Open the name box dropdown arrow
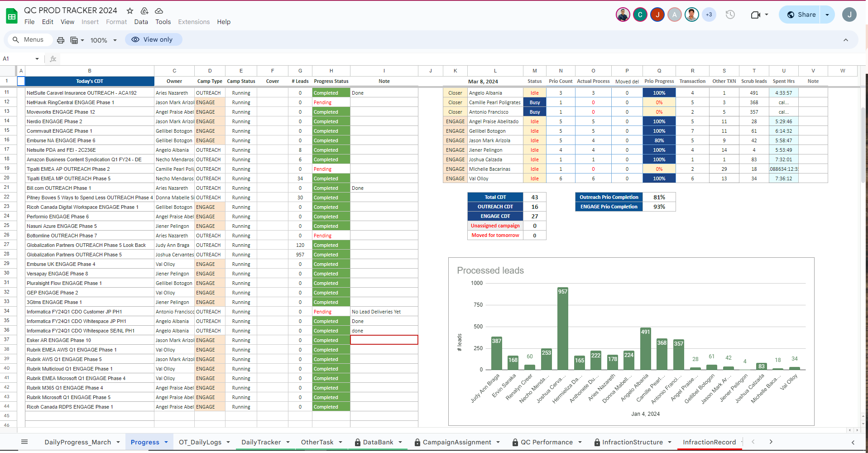 click(x=37, y=59)
